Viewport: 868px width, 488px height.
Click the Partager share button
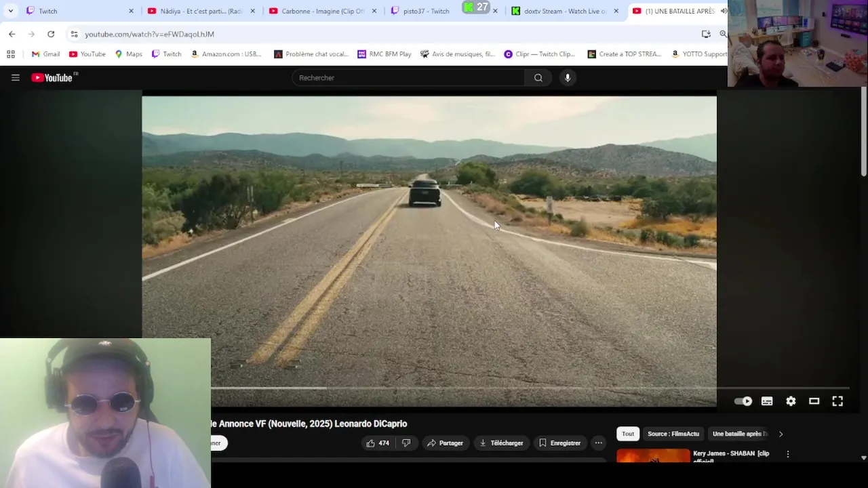pos(445,443)
